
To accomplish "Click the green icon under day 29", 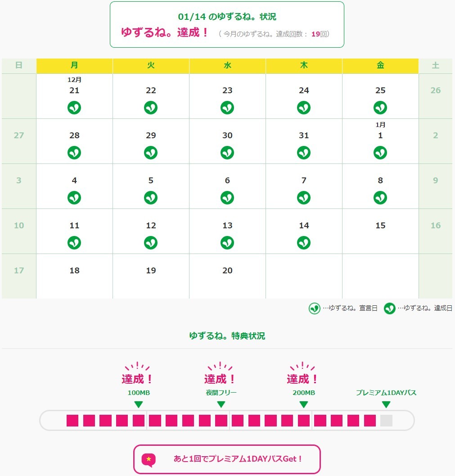I will click(x=151, y=153).
